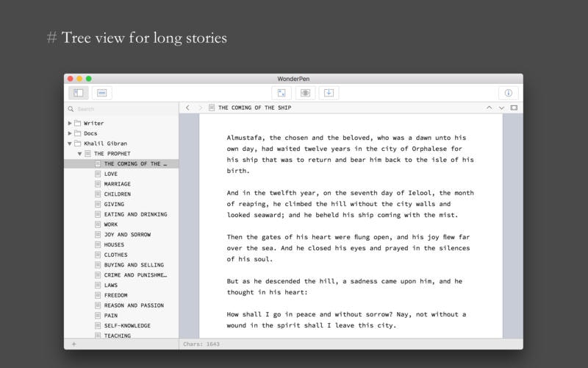Click the paragraph starting But as he
This screenshot has width=588, height=368.
point(345,287)
